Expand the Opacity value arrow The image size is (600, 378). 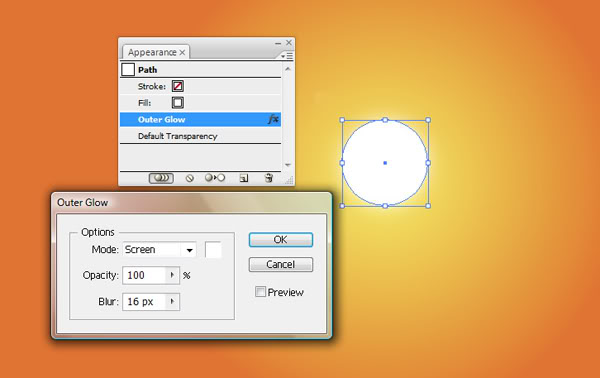click(x=172, y=275)
